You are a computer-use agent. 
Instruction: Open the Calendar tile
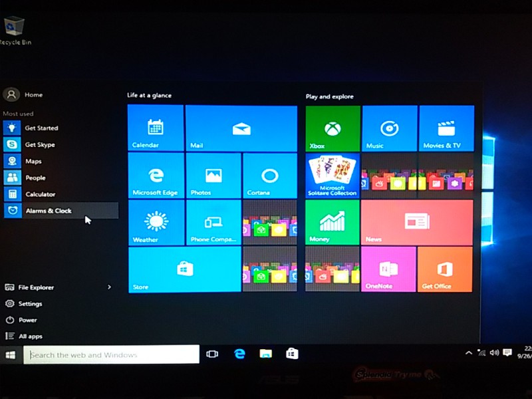coord(156,128)
